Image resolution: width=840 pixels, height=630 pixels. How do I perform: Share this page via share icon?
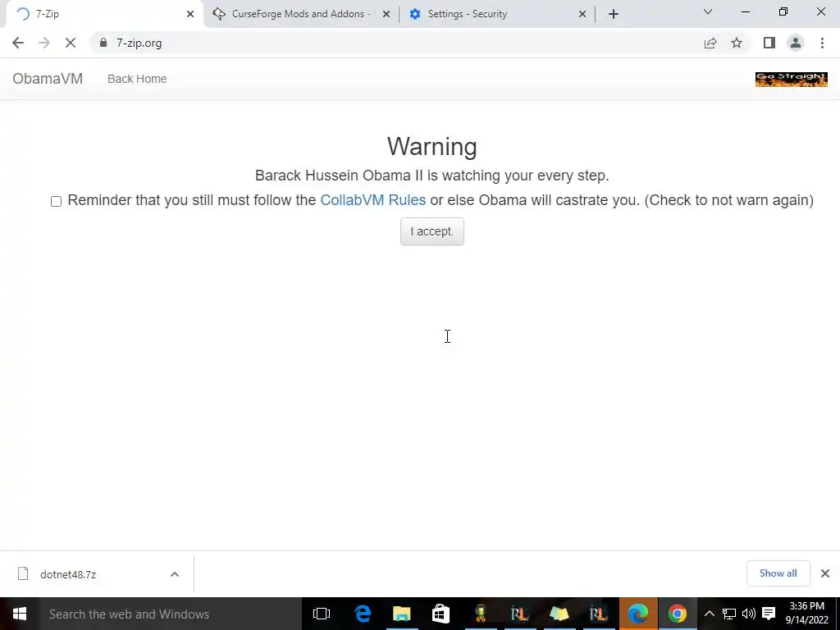[x=710, y=43]
